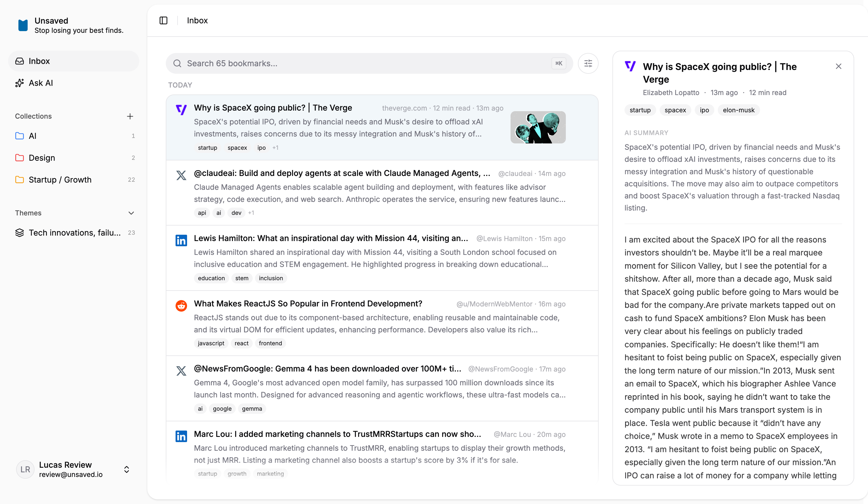Select the api tag
The width and height of the screenshot is (868, 504).
pos(202,213)
